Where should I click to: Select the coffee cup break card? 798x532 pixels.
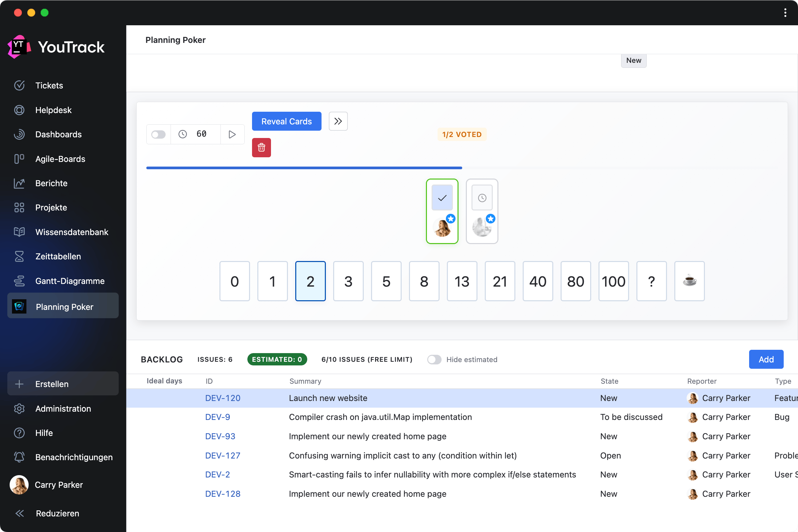pos(689,281)
